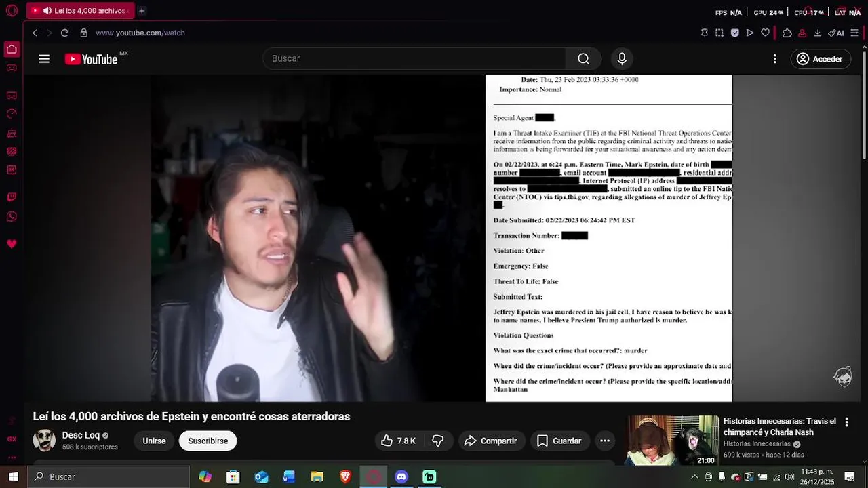Submit search with magnifier button
Viewport: 868px width, 488px height.
[x=583, y=59]
